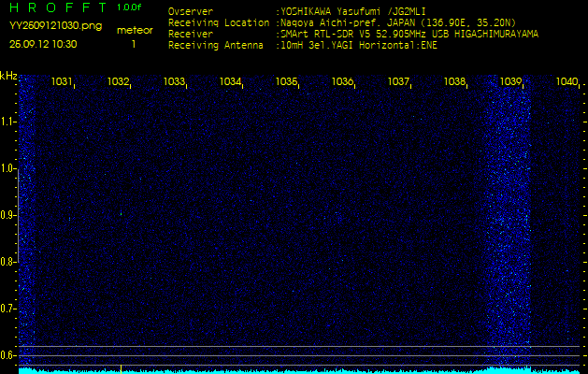Click the meteor label
The image size is (588, 374).
coord(135,30)
